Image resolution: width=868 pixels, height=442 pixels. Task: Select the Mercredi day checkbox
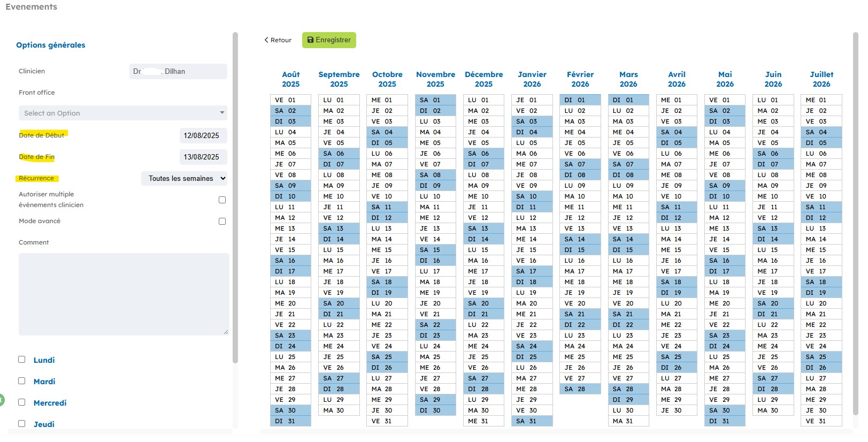pos(22,402)
